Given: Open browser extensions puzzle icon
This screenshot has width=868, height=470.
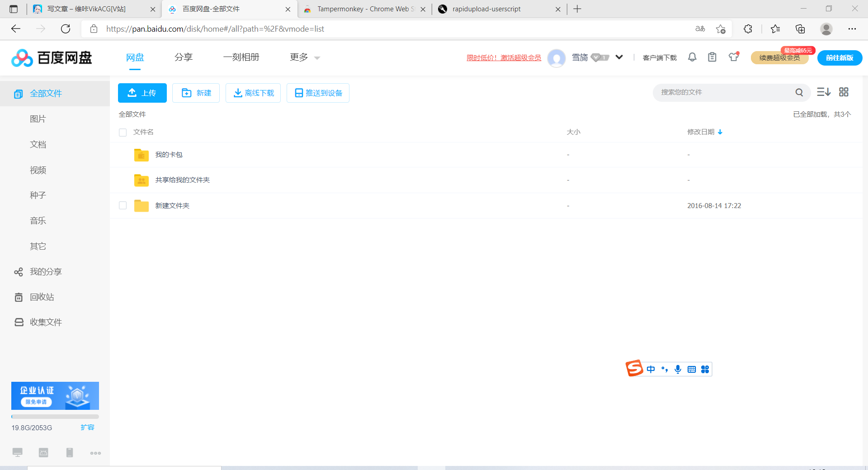Looking at the screenshot, I should pos(748,29).
